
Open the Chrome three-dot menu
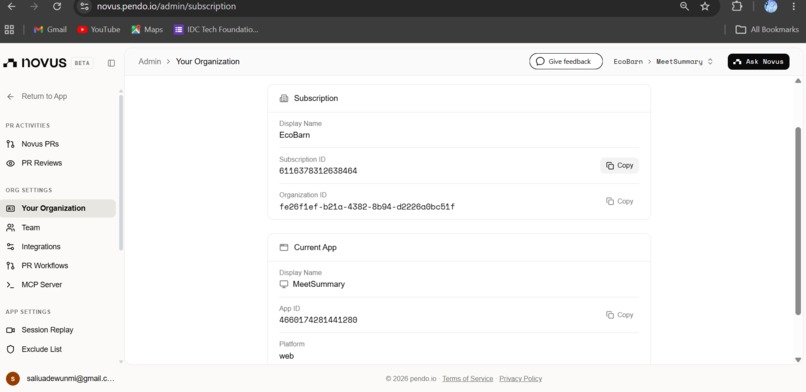tap(795, 7)
